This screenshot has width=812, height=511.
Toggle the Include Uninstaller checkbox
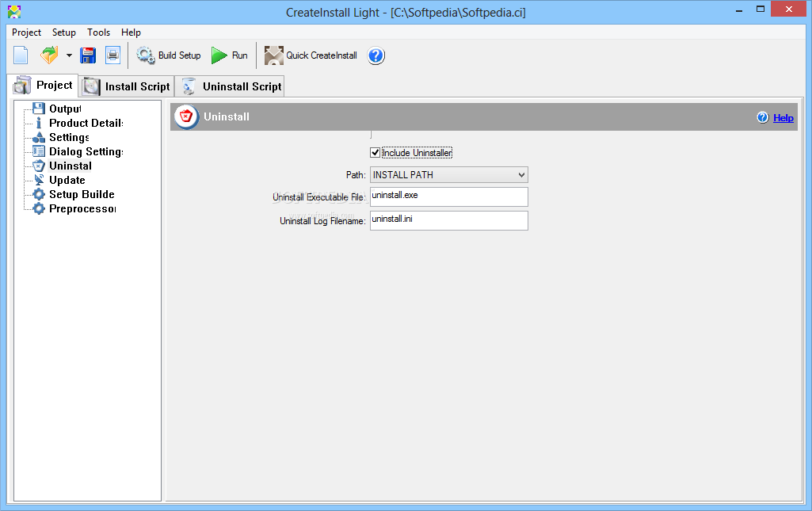coord(375,153)
